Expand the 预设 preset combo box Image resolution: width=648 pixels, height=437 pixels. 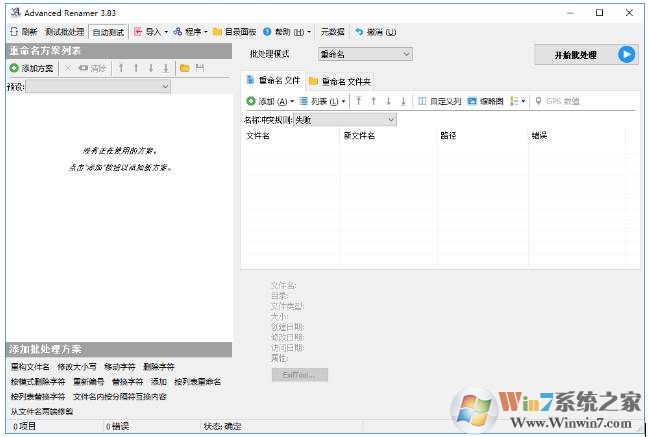pos(164,87)
